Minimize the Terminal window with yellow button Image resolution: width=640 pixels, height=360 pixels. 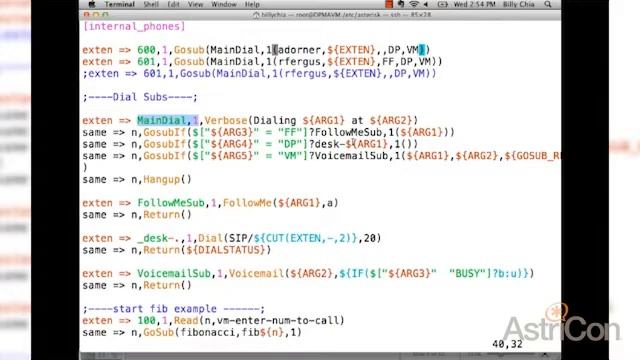(96, 15)
